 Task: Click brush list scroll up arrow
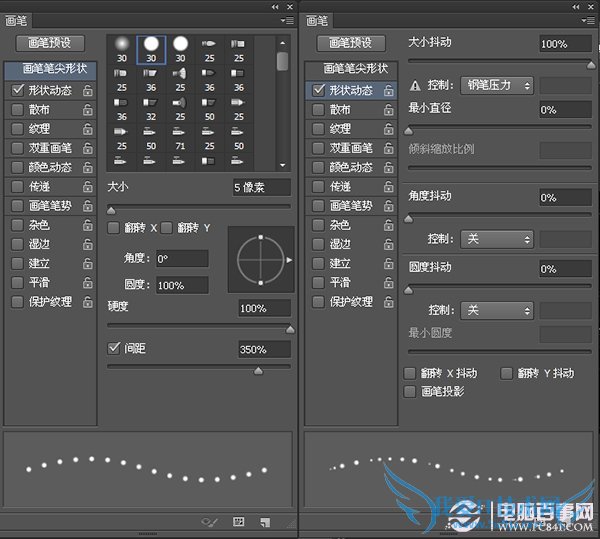pos(283,43)
